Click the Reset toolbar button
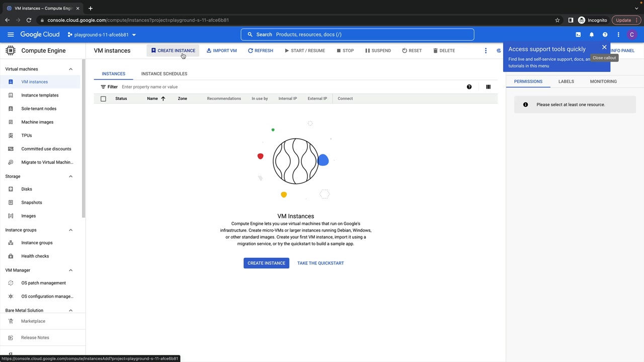Viewport: 644px width, 362px height. click(x=412, y=51)
